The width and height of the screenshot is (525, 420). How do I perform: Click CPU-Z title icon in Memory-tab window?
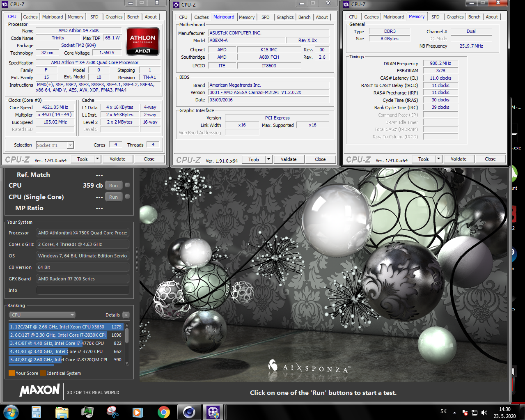346,4
